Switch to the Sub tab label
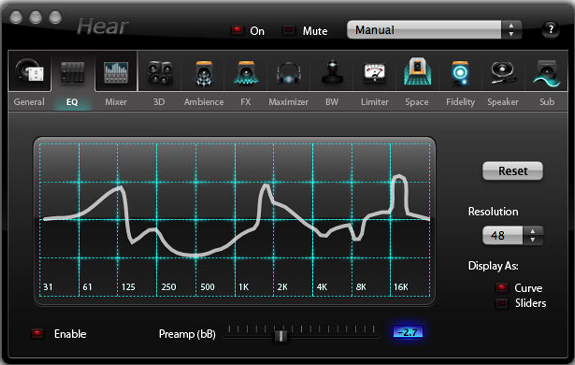 pos(547,102)
